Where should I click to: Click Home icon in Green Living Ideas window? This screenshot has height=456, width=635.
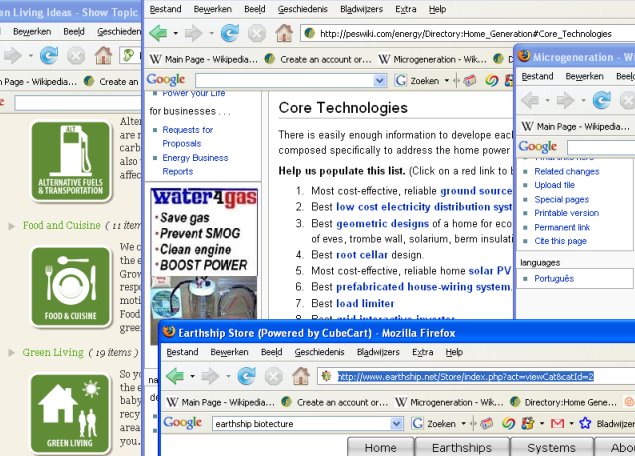[103, 55]
